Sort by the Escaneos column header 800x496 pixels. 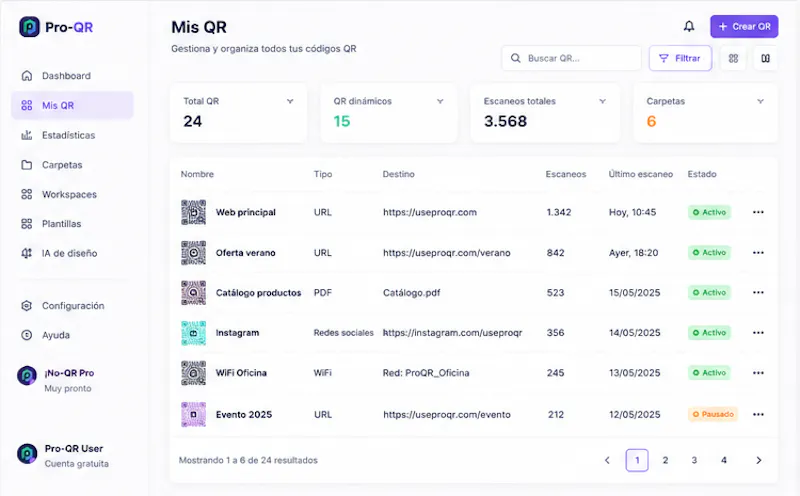[566, 174]
